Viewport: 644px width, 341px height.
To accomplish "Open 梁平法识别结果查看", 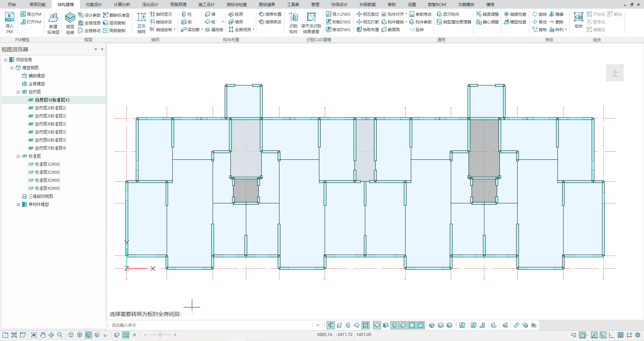I will coord(311,23).
